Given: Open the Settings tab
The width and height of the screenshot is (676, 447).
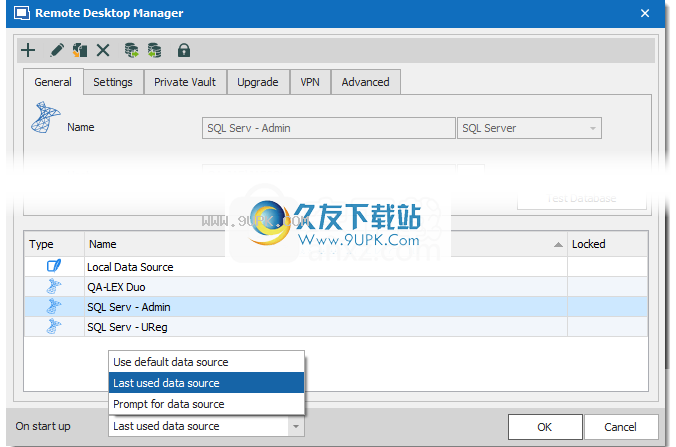Looking at the screenshot, I should [x=113, y=82].
